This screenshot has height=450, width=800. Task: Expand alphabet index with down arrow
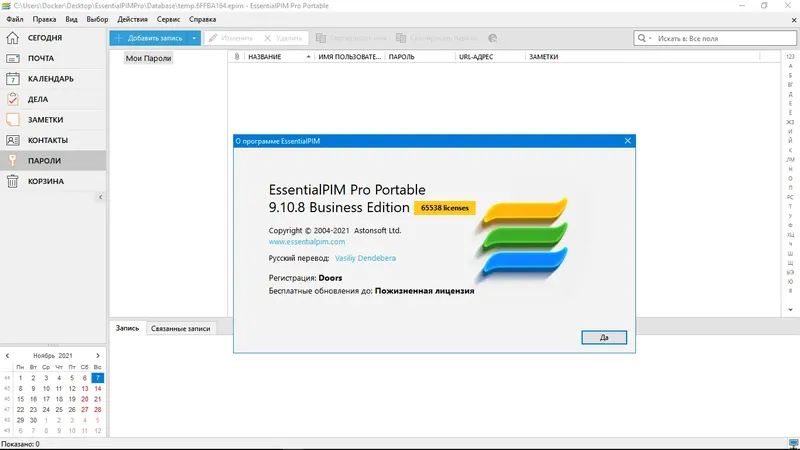pos(790,310)
